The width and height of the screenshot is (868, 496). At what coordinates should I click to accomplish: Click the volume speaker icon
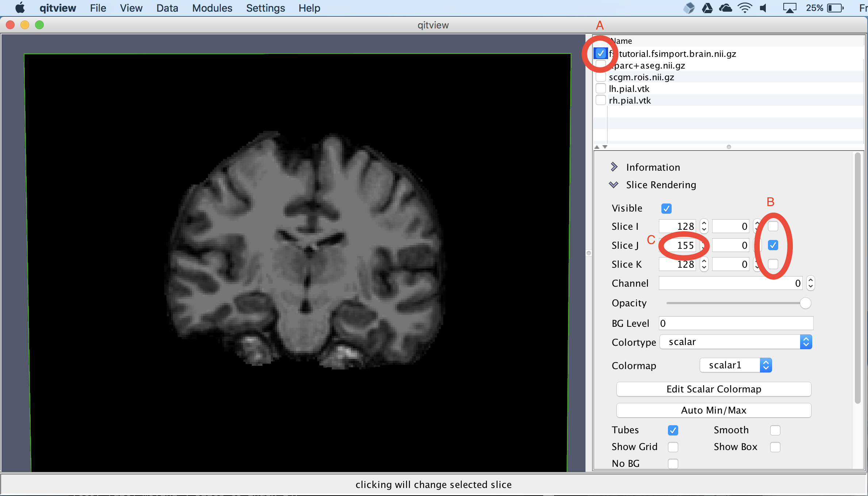[763, 8]
